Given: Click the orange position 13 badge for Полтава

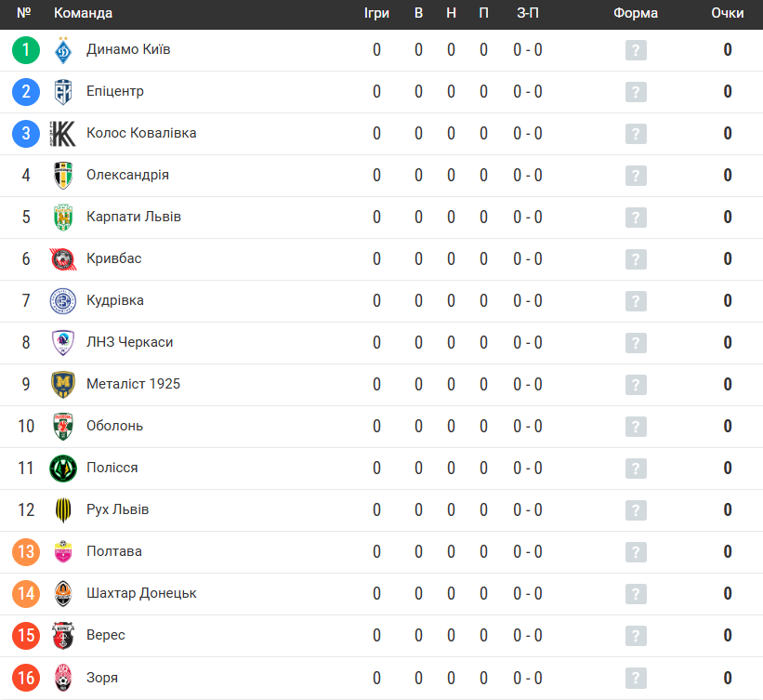Looking at the screenshot, I should click(26, 552).
